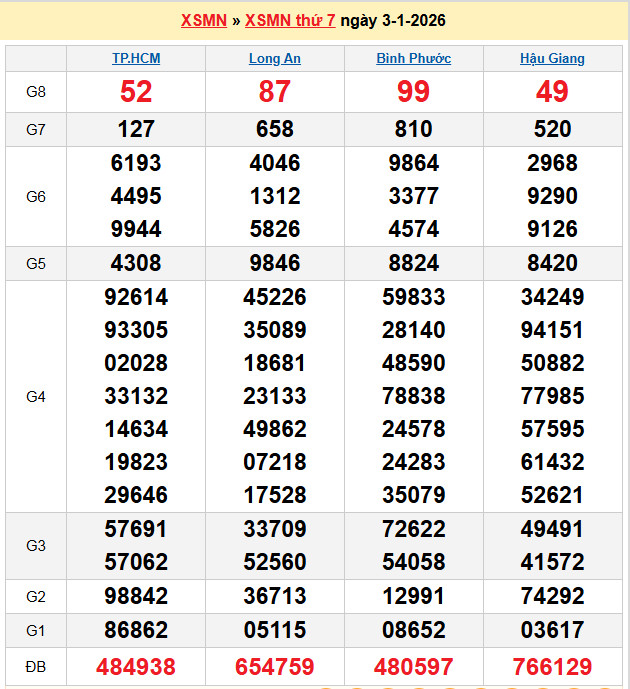Open the XSMN link in the header
The height and width of the screenshot is (689, 630).
tap(204, 20)
